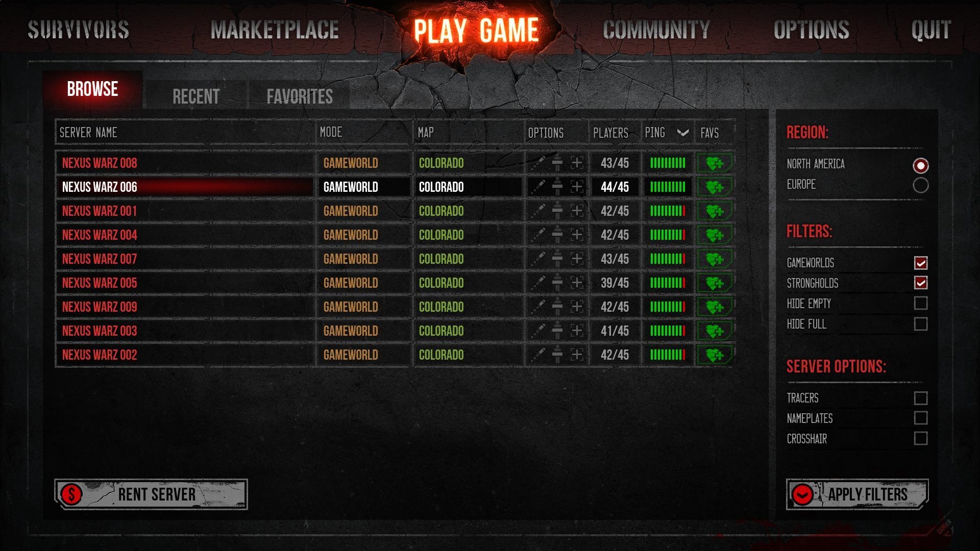The width and height of the screenshot is (980, 551).
Task: Switch to the Favorites tab
Action: 300,96
